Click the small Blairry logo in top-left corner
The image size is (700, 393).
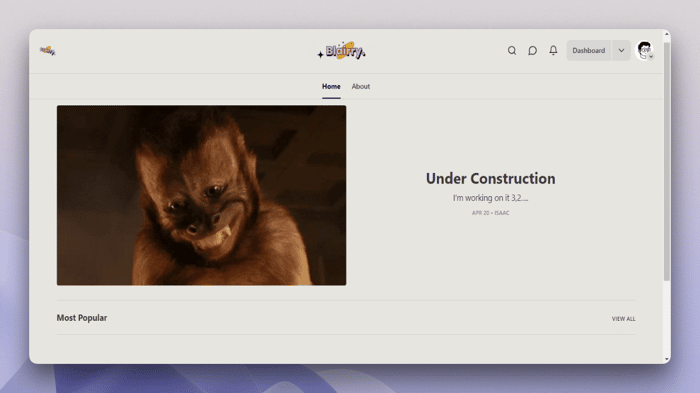[47, 51]
